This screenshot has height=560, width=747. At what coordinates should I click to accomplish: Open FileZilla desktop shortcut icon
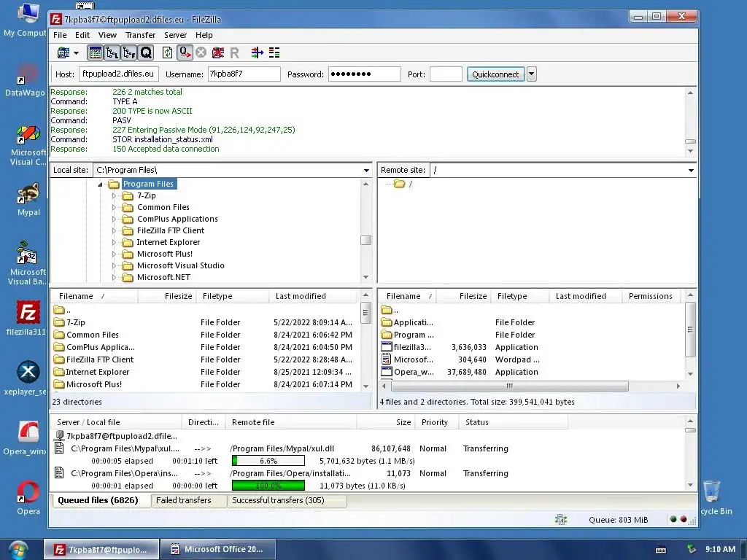[28, 317]
